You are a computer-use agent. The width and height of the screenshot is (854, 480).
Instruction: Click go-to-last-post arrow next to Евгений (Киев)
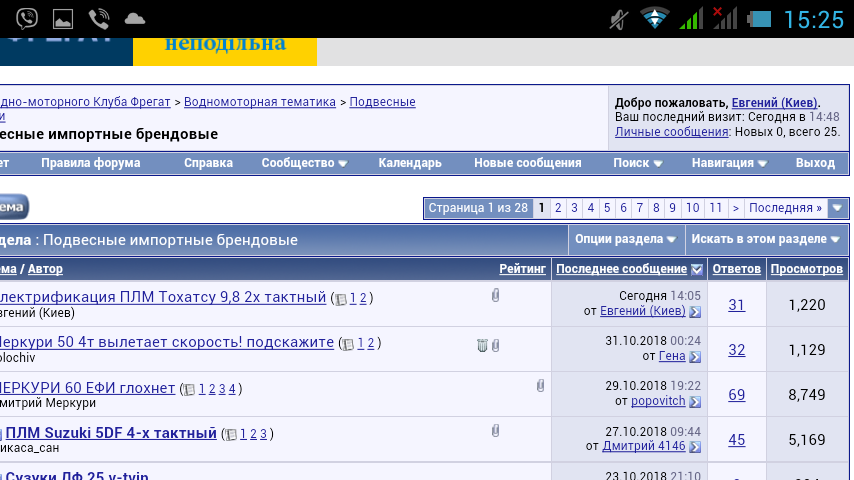695,312
